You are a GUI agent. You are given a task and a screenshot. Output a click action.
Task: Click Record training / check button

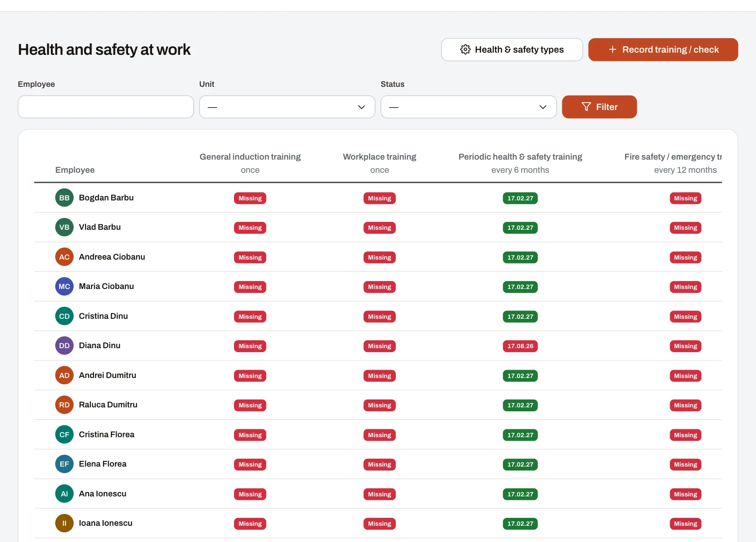coord(663,50)
